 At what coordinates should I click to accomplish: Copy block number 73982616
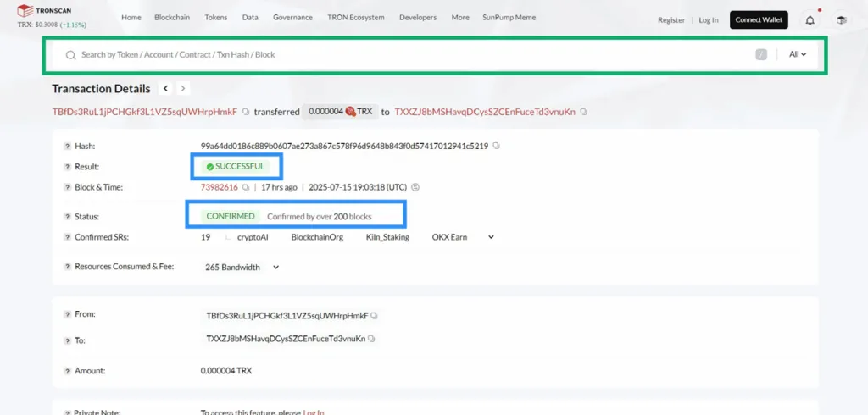246,187
